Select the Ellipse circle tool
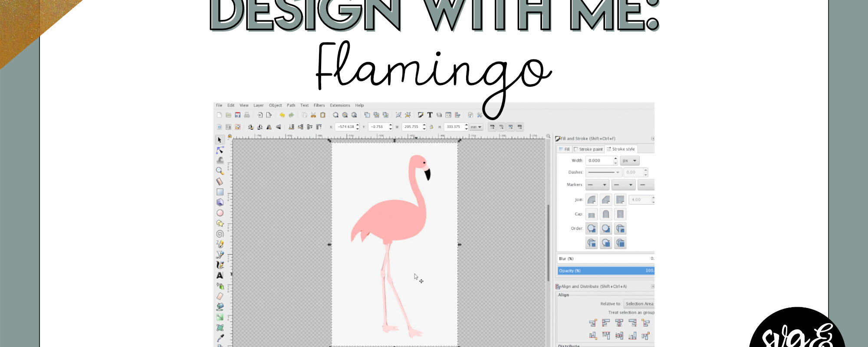 220,213
